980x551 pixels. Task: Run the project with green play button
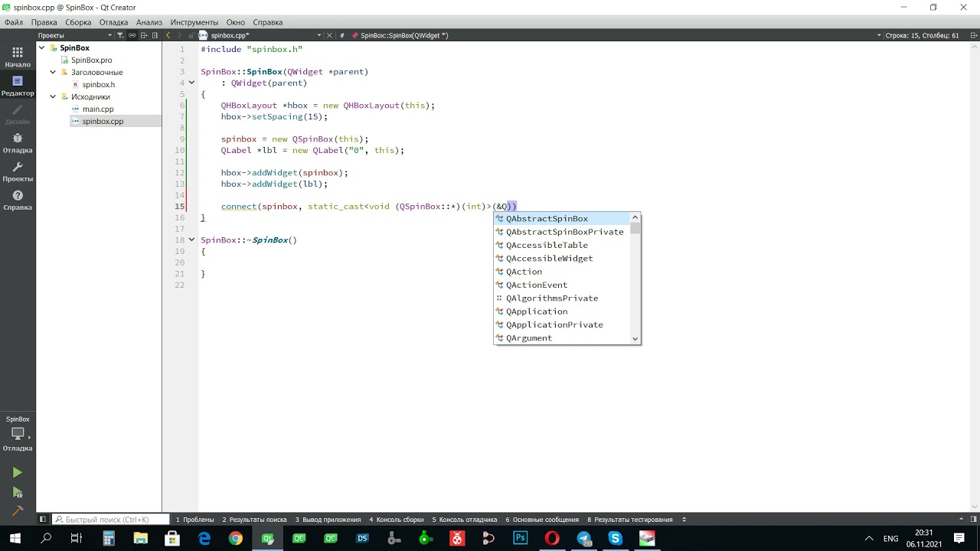(18, 473)
